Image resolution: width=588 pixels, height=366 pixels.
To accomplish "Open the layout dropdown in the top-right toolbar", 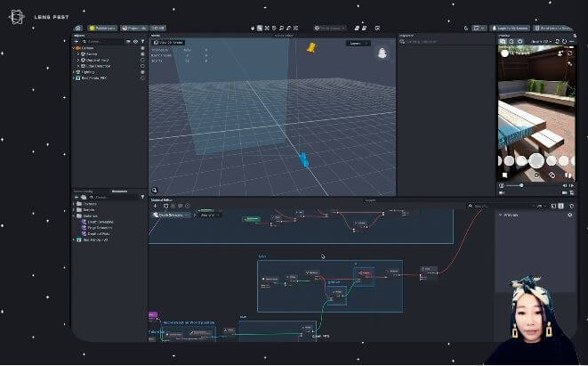I will tap(479, 28).
